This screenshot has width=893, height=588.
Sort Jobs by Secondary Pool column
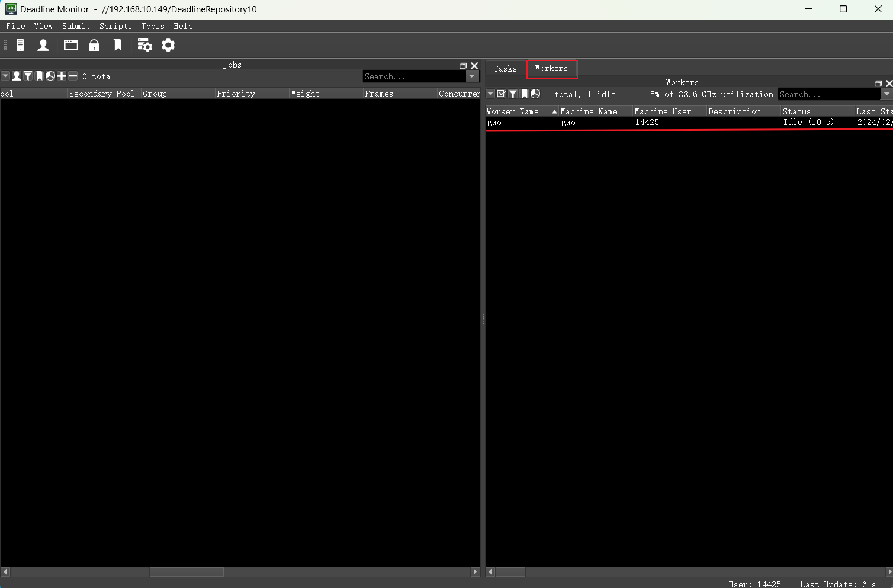[x=104, y=94]
